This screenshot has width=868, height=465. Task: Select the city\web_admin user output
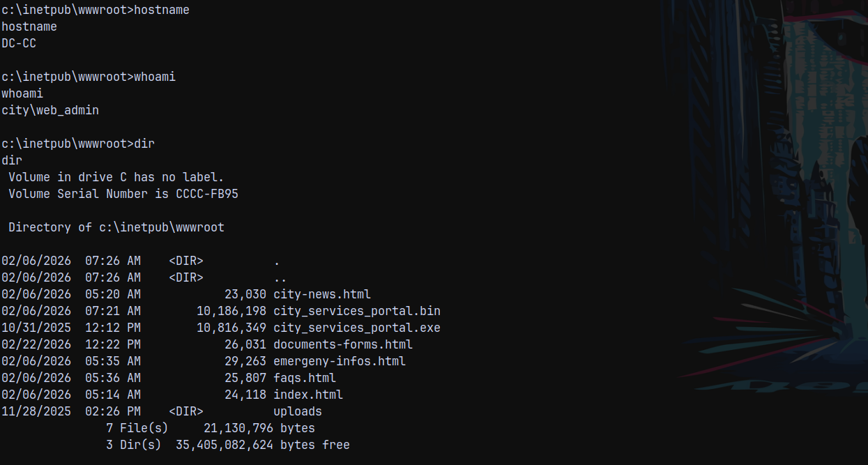(50, 110)
